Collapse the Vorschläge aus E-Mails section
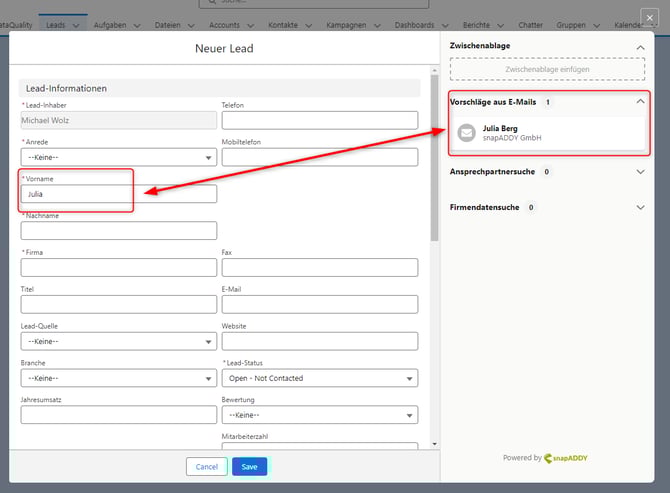This screenshot has height=493, width=670. click(640, 101)
